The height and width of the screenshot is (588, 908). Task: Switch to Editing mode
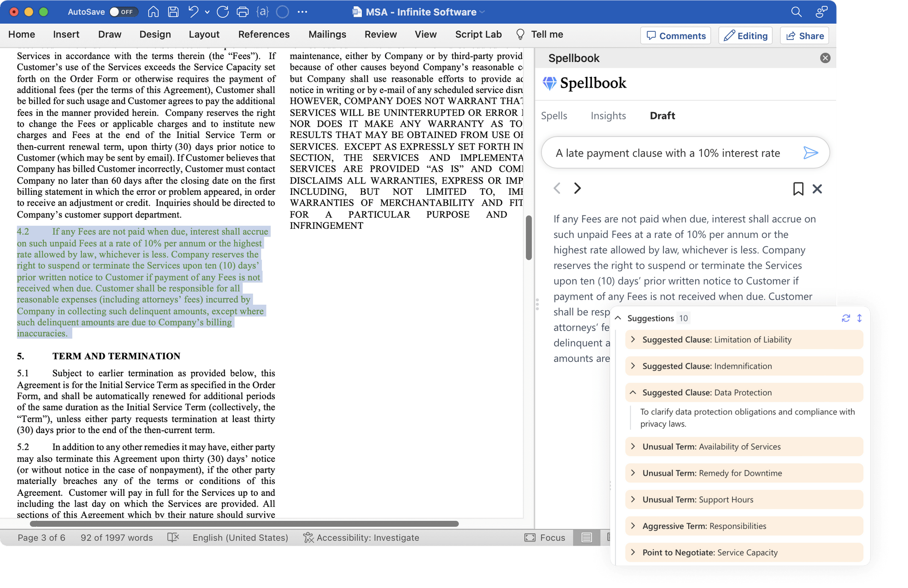click(745, 35)
